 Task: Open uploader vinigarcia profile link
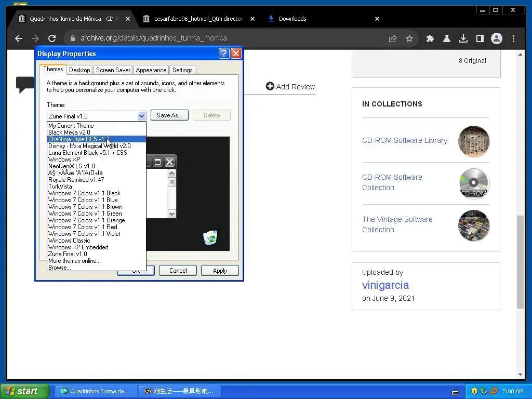click(385, 285)
